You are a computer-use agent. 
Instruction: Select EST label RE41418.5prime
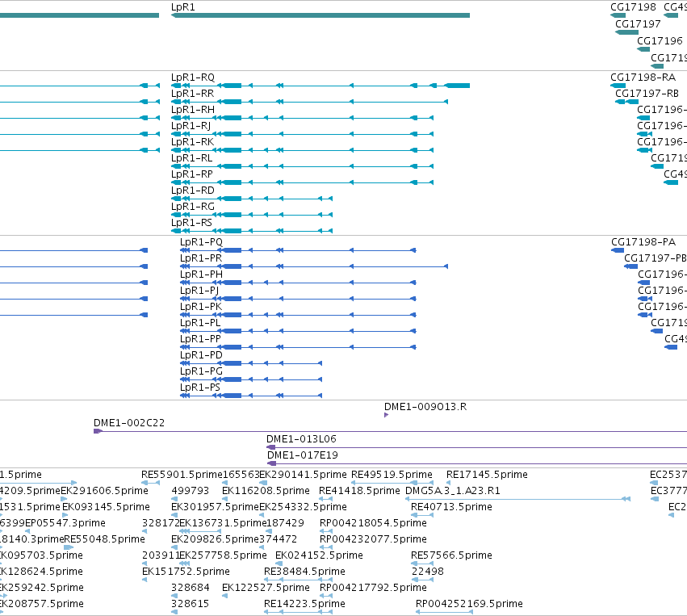[x=359, y=491]
